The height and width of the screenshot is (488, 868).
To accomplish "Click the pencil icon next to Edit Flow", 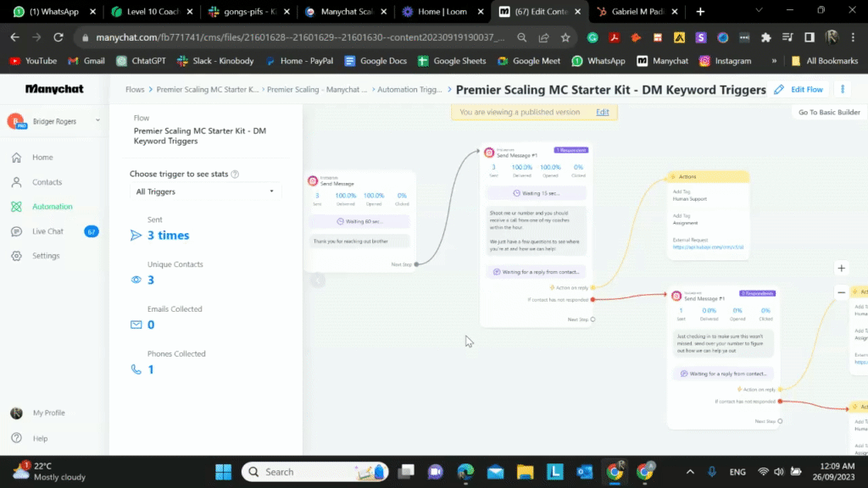I will coord(779,89).
